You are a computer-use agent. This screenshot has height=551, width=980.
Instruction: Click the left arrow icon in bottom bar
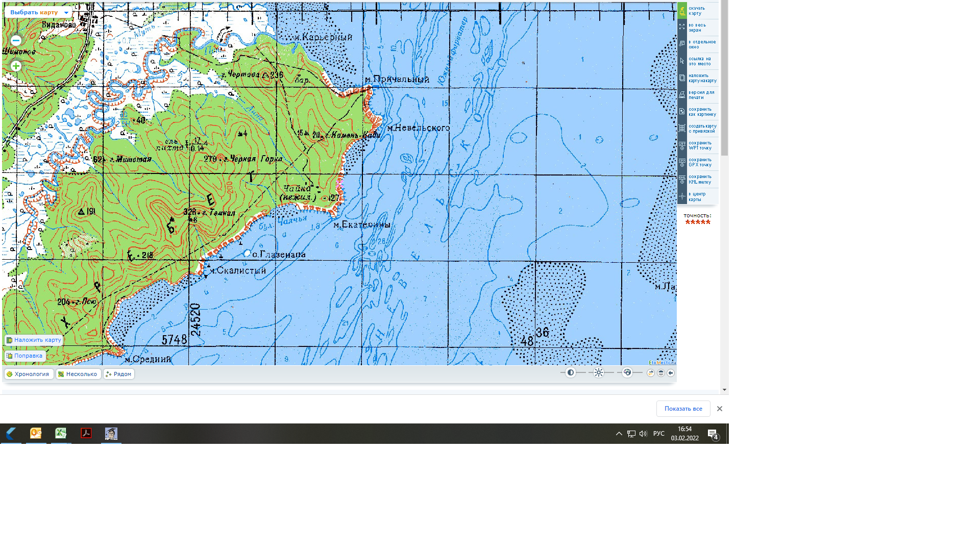(671, 373)
